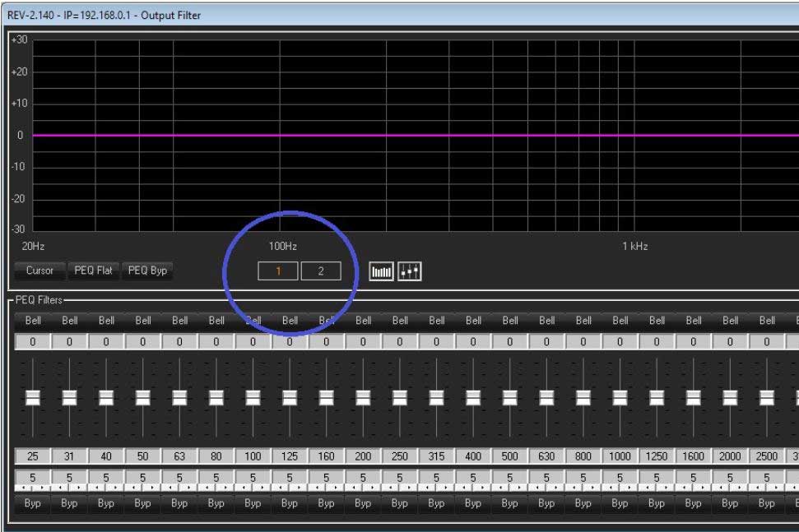799x532 pixels.
Task: Click the 500 Hz gain fader handle
Action: (510, 398)
